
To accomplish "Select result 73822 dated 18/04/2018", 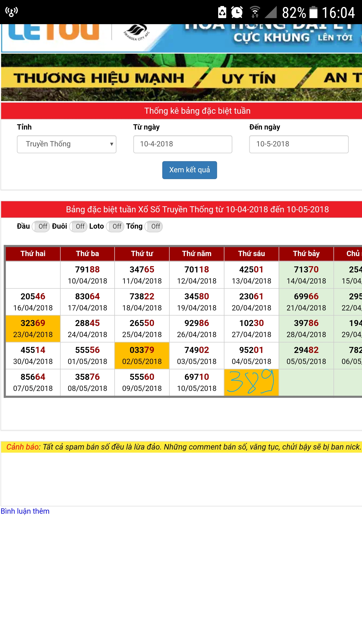I will point(142,302).
